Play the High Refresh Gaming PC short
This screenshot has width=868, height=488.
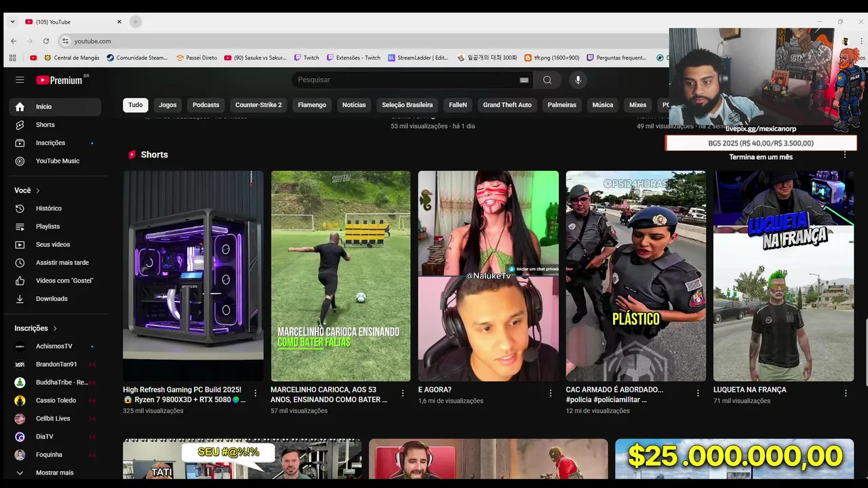coord(193,276)
